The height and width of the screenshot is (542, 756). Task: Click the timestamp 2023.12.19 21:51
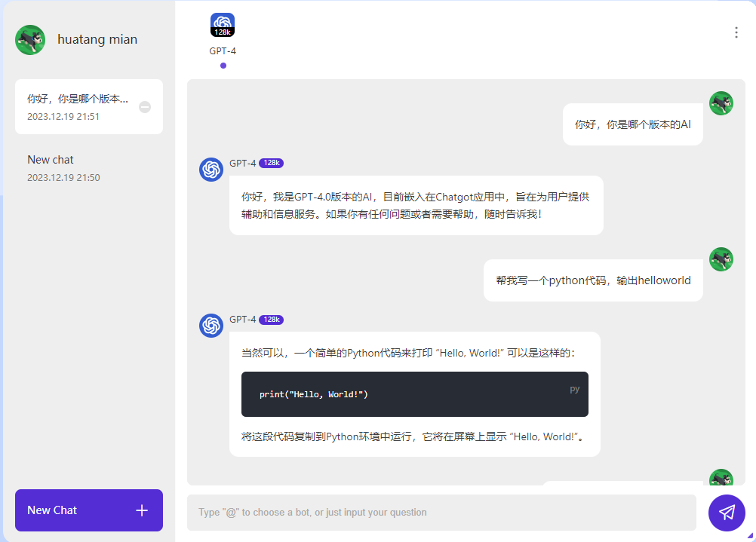click(63, 117)
